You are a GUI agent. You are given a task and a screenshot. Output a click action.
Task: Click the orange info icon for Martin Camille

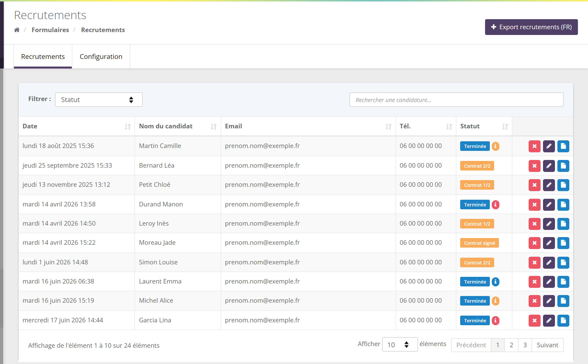(495, 146)
